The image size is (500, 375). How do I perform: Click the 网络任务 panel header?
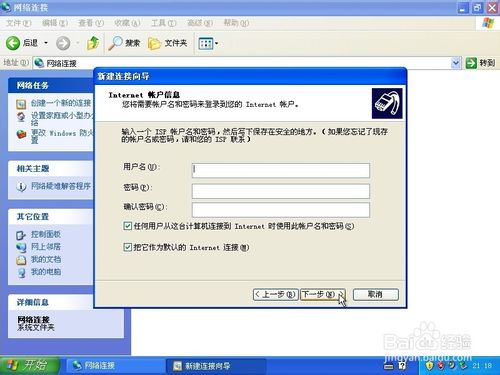[51, 86]
